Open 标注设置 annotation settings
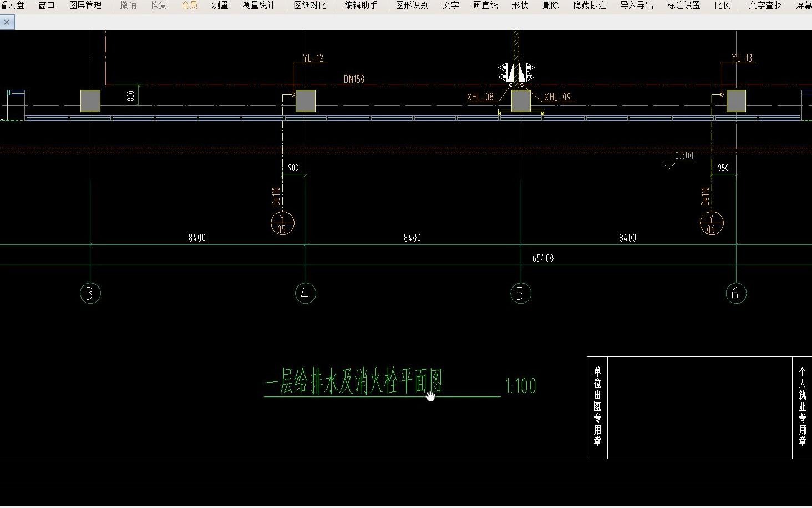 tap(684, 6)
